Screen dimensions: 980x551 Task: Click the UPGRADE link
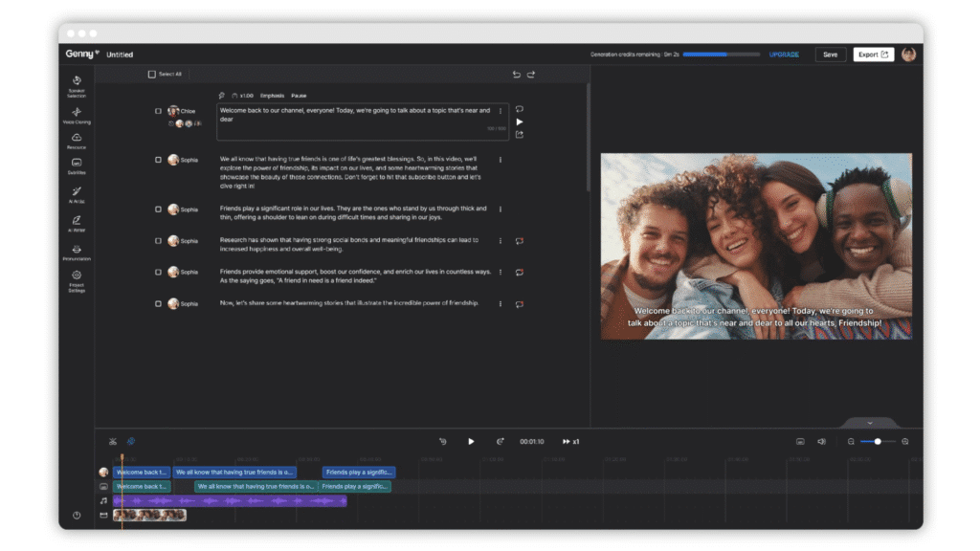(784, 55)
